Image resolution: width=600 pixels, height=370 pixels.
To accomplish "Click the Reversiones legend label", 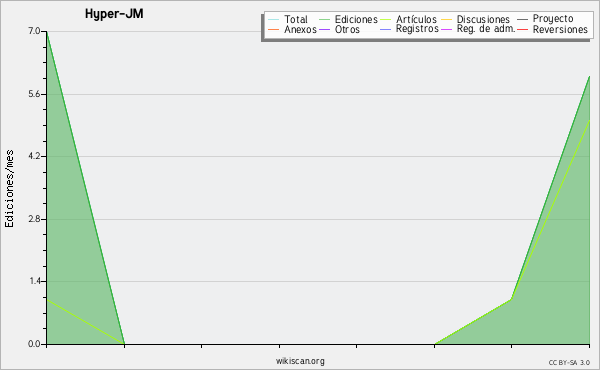I will pos(560,29).
